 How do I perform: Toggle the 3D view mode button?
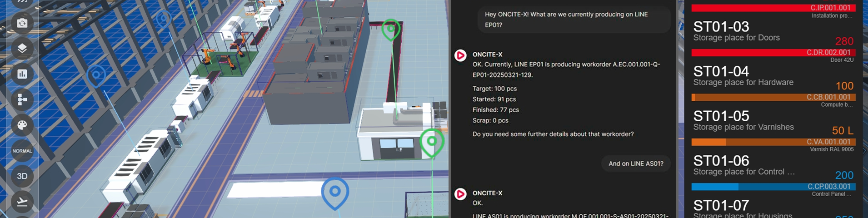click(22, 176)
